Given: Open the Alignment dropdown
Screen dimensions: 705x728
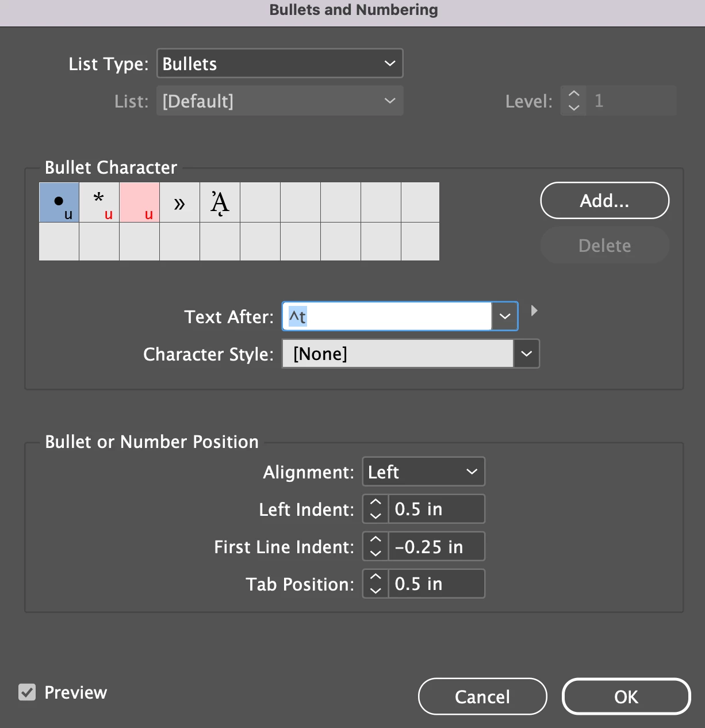Looking at the screenshot, I should tap(424, 472).
